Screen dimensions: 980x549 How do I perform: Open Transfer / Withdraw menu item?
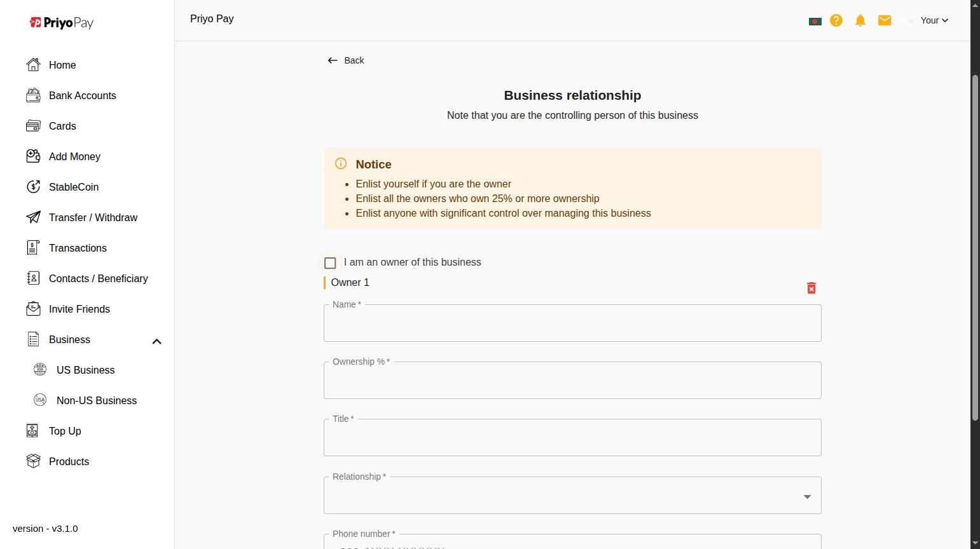[93, 217]
